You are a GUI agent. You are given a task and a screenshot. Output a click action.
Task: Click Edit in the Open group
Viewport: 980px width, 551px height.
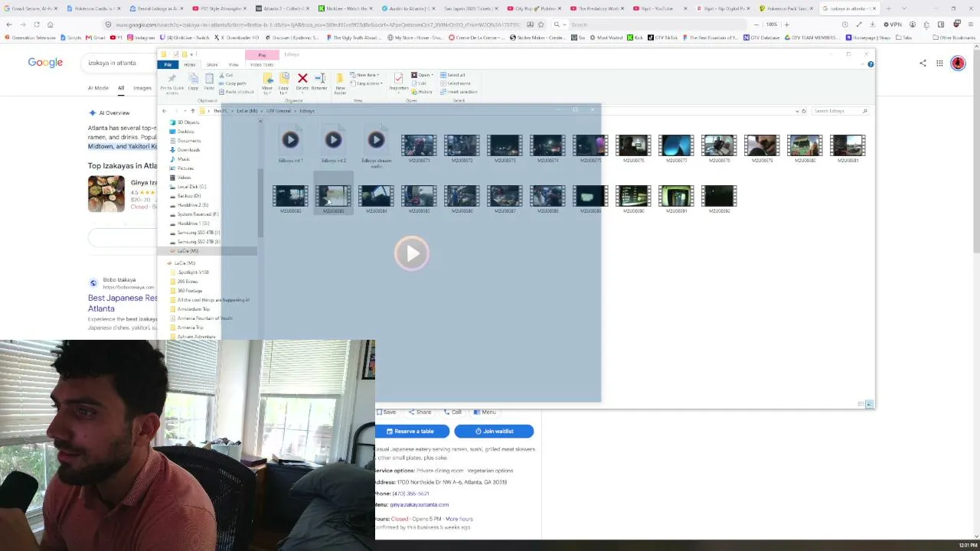[420, 83]
